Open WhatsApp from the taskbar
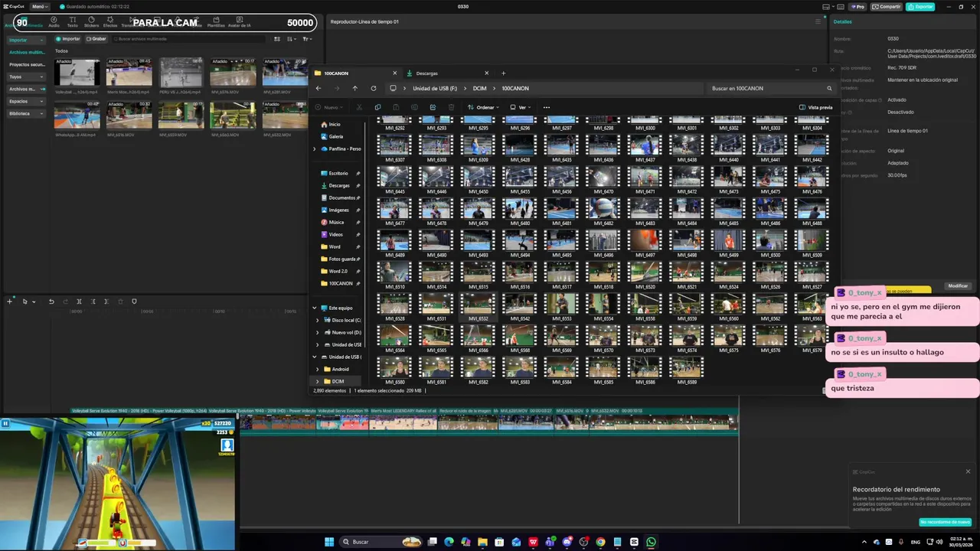Image resolution: width=980 pixels, height=551 pixels. (x=651, y=542)
